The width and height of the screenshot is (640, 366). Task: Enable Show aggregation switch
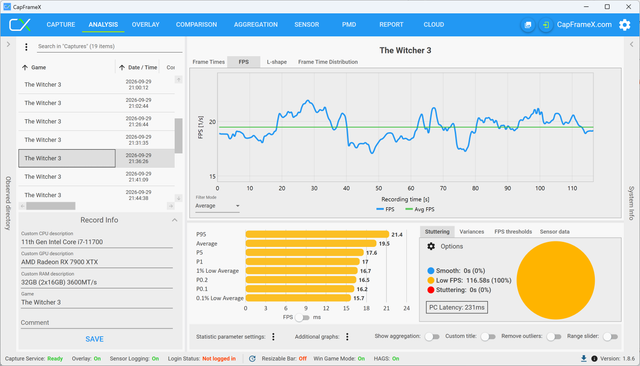pos(432,337)
